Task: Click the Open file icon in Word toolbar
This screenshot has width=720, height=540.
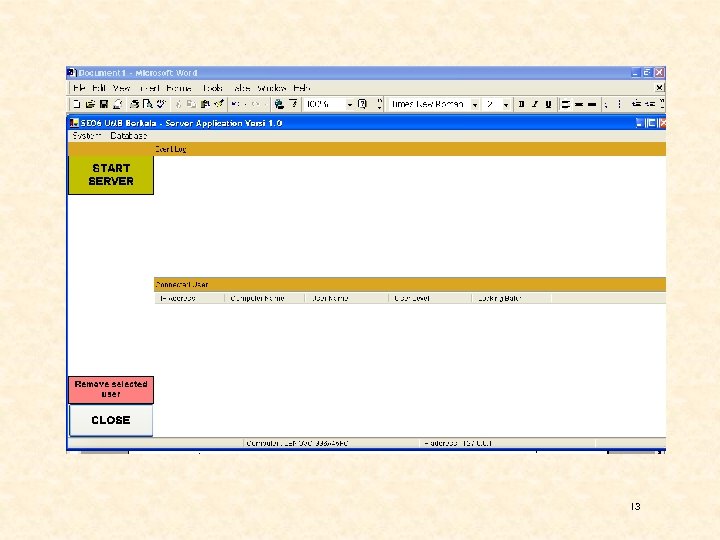Action: click(90, 104)
